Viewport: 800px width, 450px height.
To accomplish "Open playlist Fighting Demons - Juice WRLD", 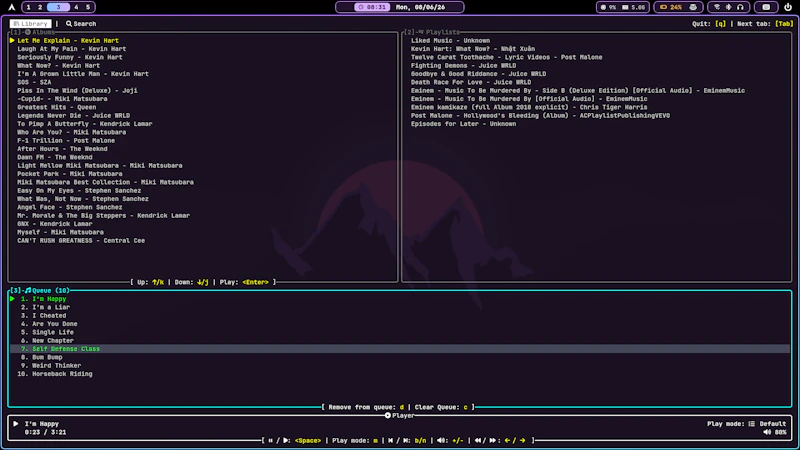I will click(x=463, y=65).
